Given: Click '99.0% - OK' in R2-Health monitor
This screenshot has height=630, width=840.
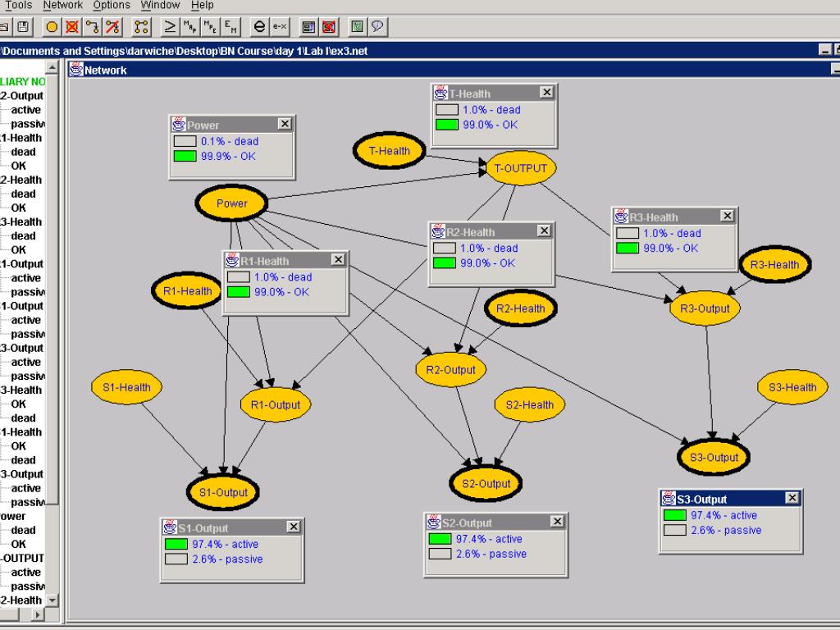Looking at the screenshot, I should coord(487,263).
